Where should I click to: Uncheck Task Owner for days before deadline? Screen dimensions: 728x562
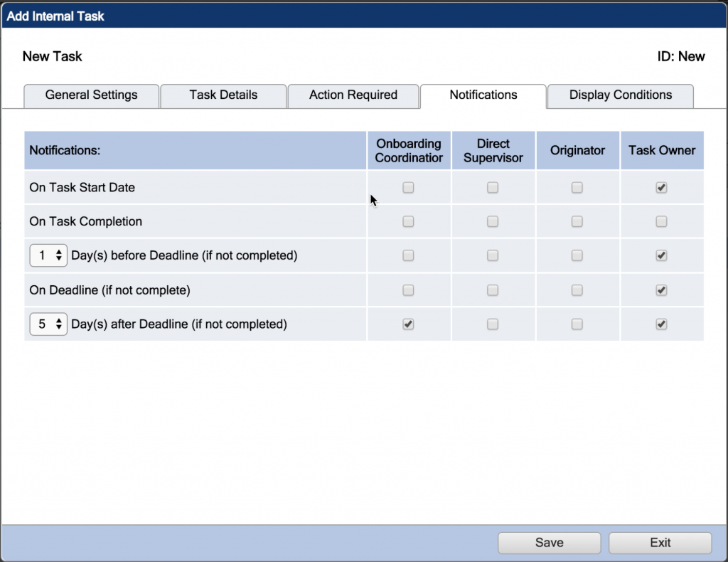pyautogui.click(x=661, y=255)
